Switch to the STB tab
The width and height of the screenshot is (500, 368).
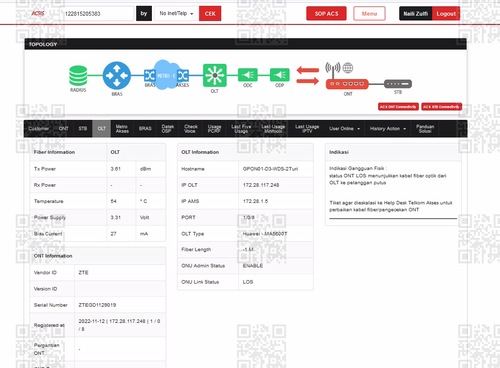(x=83, y=129)
